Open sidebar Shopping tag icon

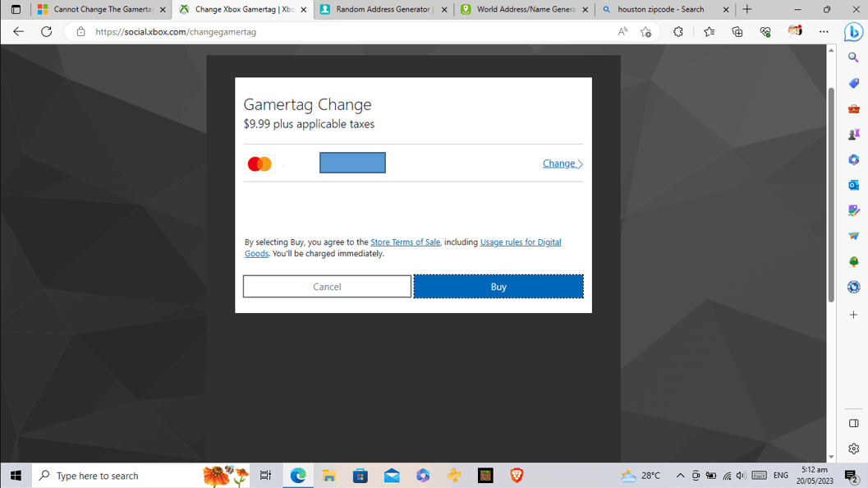click(x=853, y=83)
